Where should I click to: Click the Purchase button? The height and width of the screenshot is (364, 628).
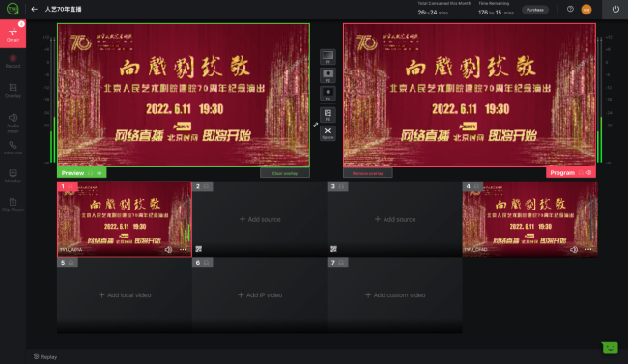click(535, 10)
